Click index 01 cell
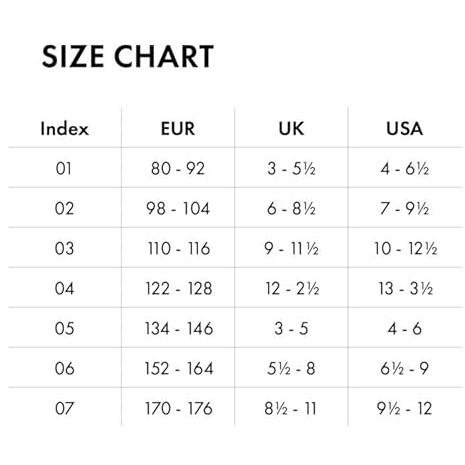 pos(64,168)
